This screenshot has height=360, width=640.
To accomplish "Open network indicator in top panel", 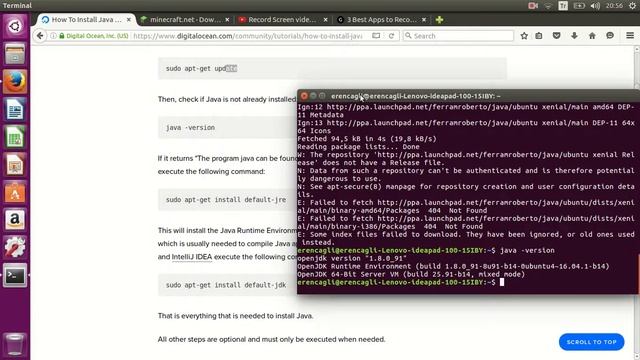I will pos(548,6).
